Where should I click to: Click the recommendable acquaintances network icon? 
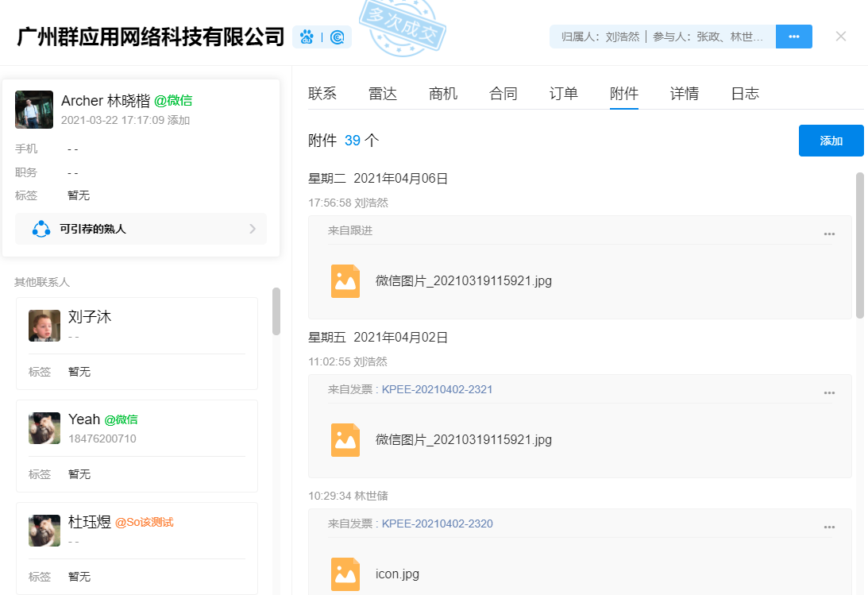41,229
